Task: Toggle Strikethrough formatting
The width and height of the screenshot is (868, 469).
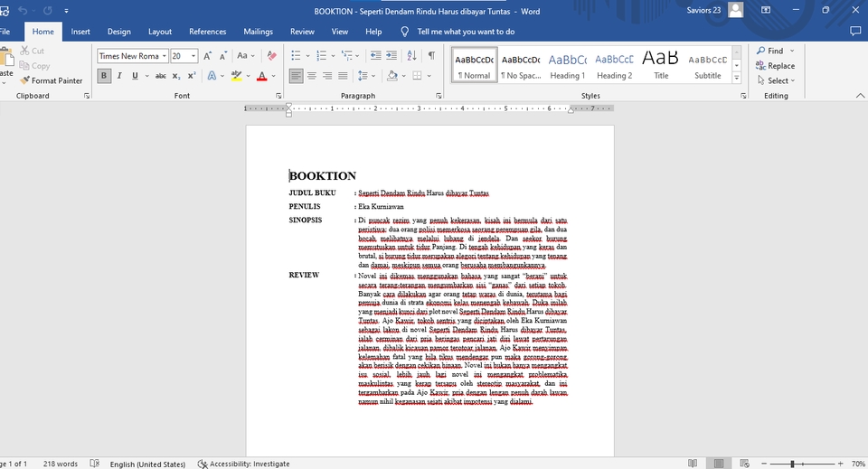Action: click(x=161, y=76)
